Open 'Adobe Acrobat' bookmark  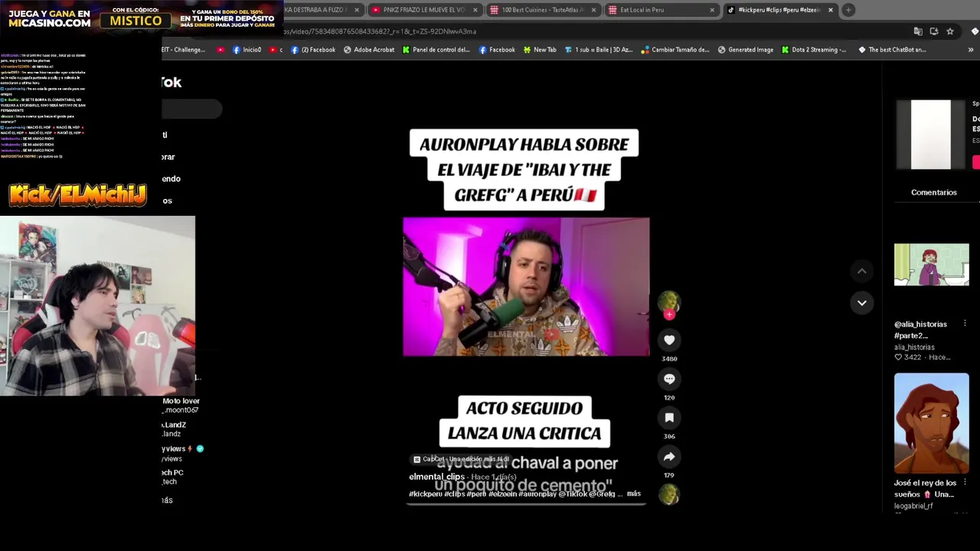click(369, 50)
